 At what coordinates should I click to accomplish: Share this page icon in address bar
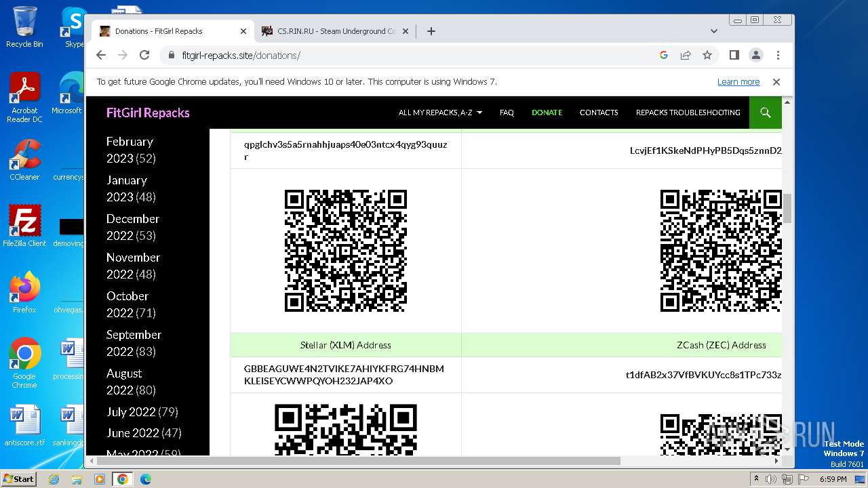pyautogui.click(x=686, y=55)
